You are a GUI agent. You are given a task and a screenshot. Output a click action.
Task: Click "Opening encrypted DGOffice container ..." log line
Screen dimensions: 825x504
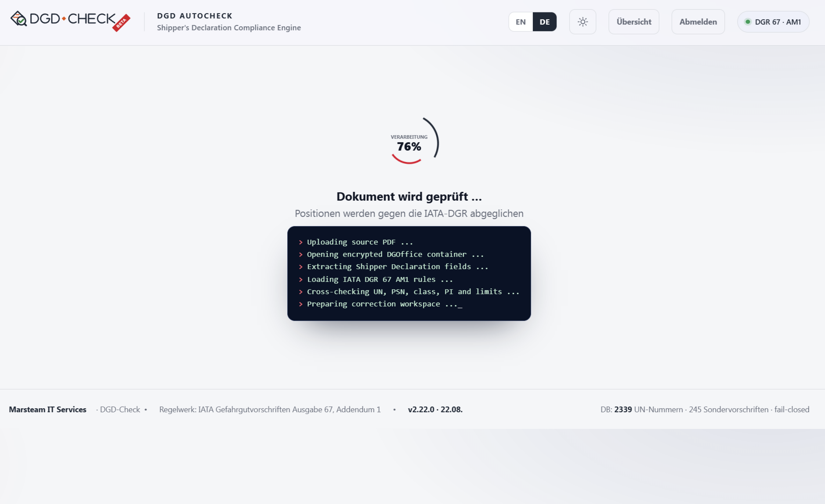[391, 254]
